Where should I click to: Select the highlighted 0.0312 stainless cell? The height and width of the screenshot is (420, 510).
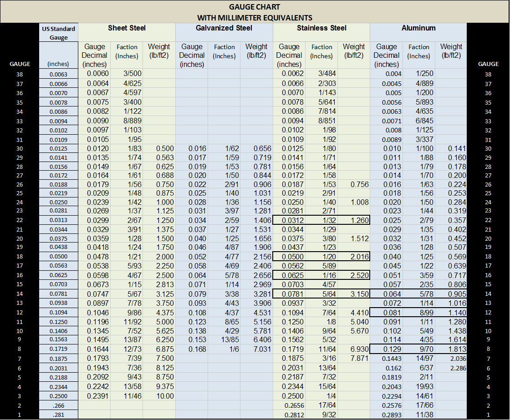click(x=289, y=220)
